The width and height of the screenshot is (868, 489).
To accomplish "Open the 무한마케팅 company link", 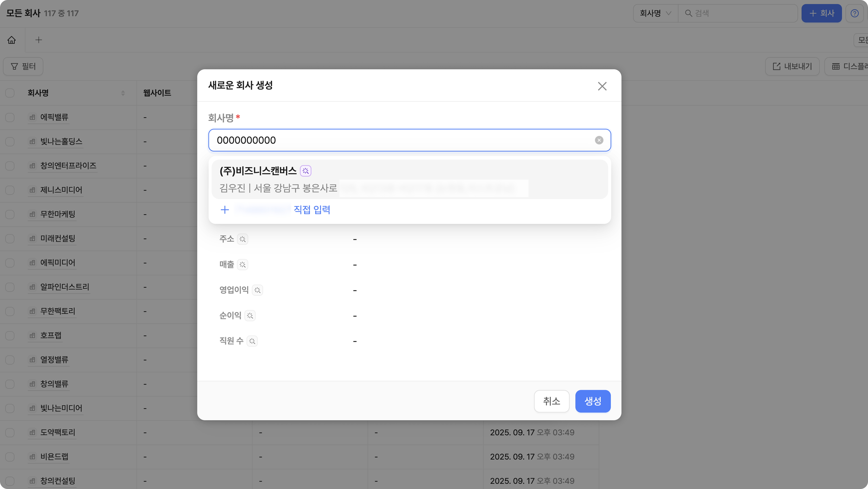I will point(58,214).
